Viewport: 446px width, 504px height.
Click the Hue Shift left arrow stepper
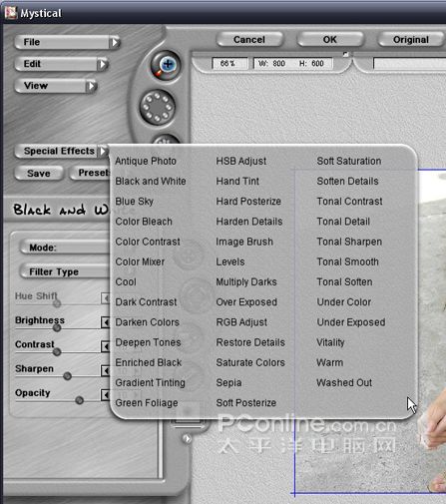tap(105, 298)
